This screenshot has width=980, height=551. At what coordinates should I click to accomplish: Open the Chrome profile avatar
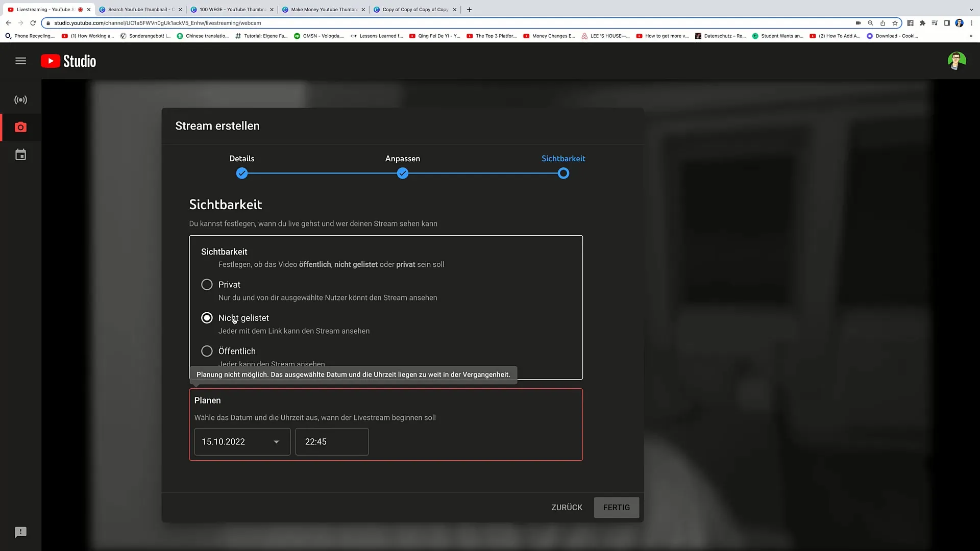(x=959, y=23)
